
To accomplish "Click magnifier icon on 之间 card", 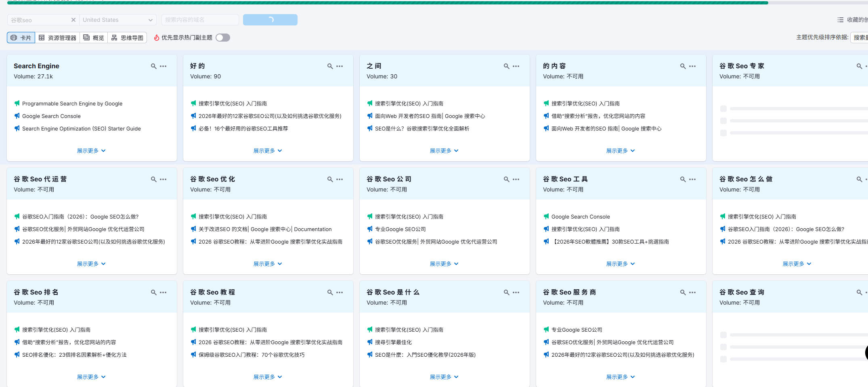I will click(507, 66).
